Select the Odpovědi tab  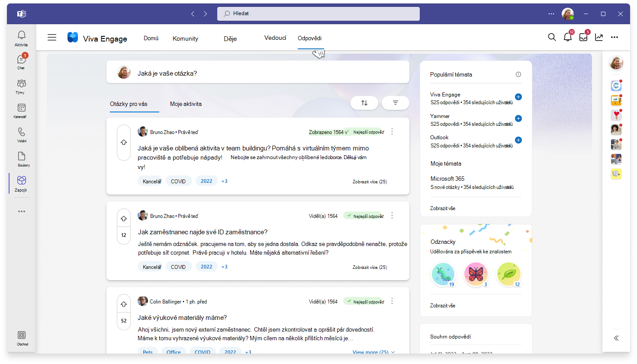pyautogui.click(x=309, y=38)
